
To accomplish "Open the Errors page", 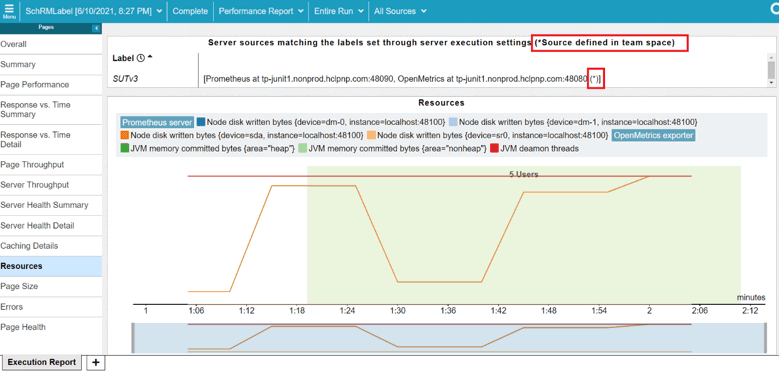I will (x=51, y=307).
